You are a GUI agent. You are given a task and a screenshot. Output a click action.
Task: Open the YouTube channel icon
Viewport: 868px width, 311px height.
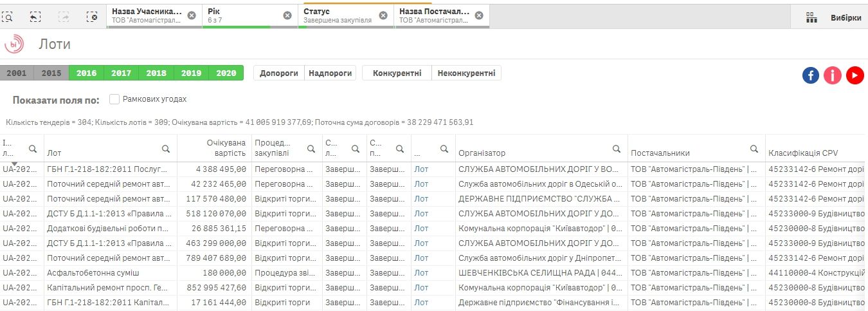coord(854,75)
